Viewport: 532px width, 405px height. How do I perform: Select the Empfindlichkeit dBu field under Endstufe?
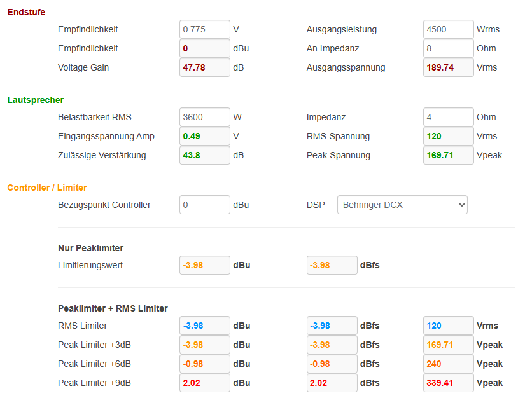point(204,48)
